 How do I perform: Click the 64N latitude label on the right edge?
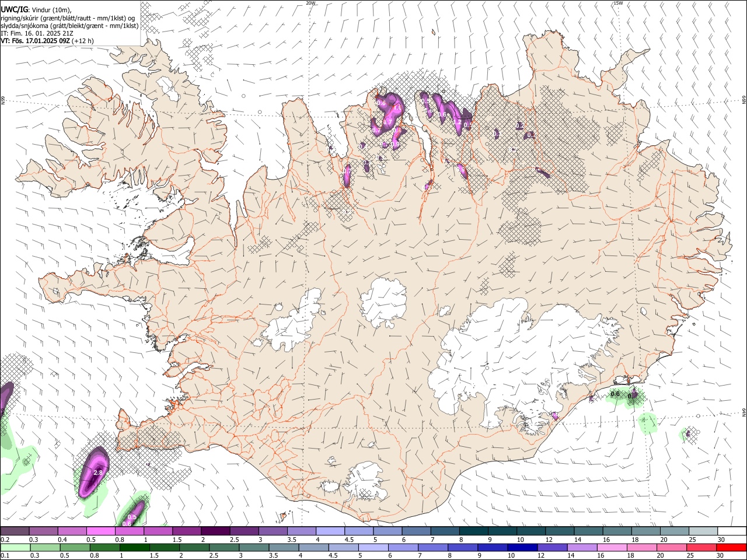pos(744,412)
